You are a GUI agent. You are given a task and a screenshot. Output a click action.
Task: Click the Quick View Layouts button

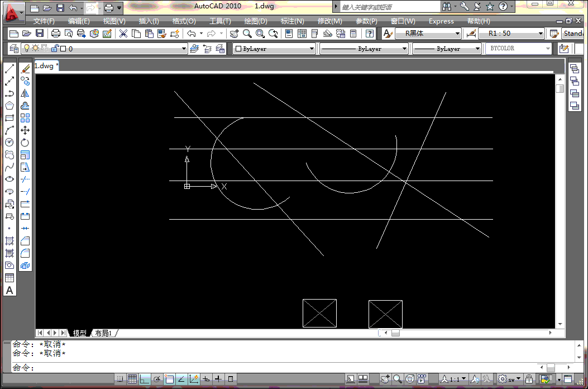click(351, 378)
